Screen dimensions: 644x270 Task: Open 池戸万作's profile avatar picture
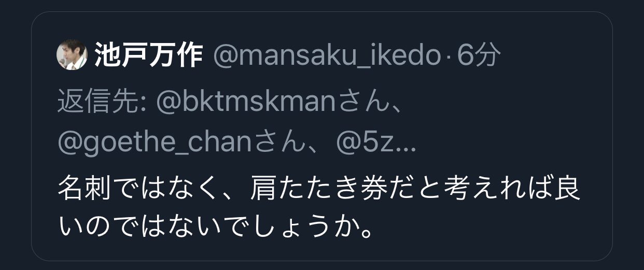72,55
